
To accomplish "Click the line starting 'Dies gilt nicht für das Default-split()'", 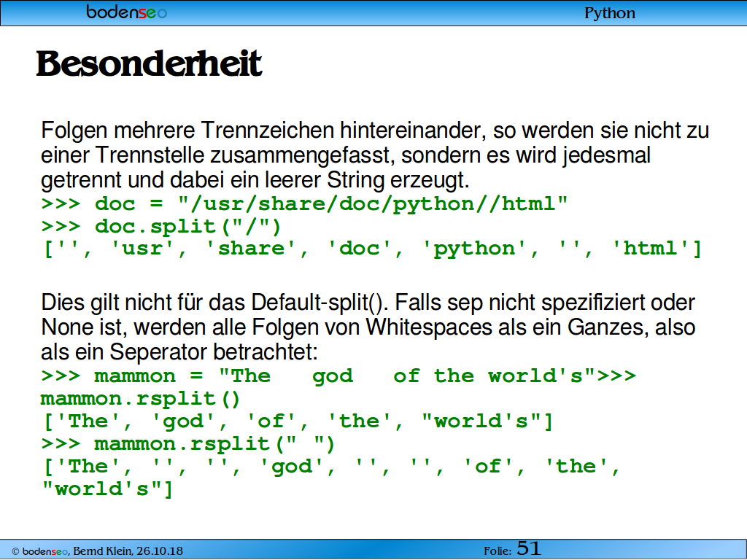I will (368, 303).
